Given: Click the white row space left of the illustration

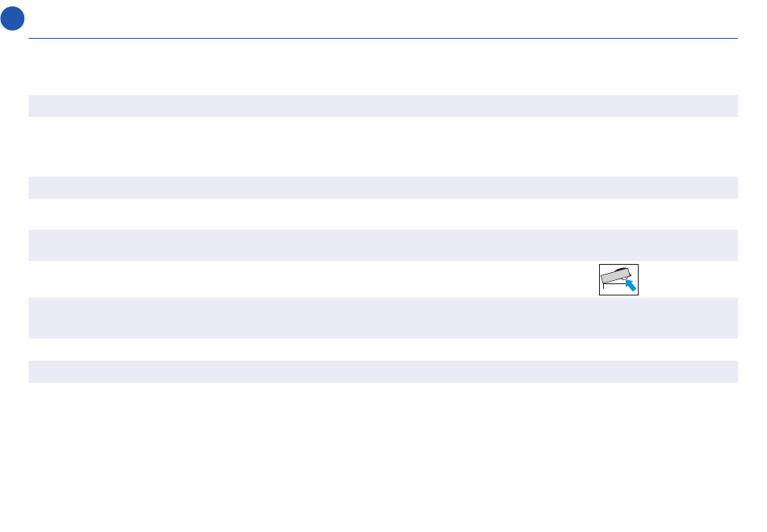Looking at the screenshot, I should pos(307,279).
